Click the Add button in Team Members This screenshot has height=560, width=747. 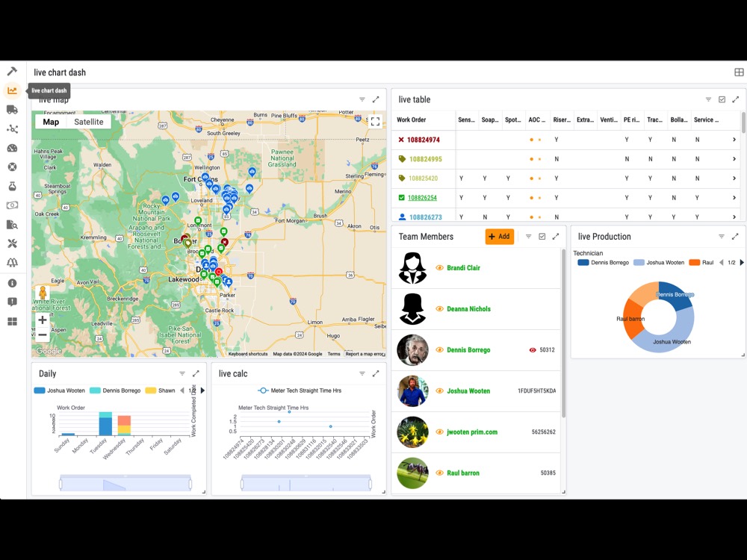click(499, 236)
